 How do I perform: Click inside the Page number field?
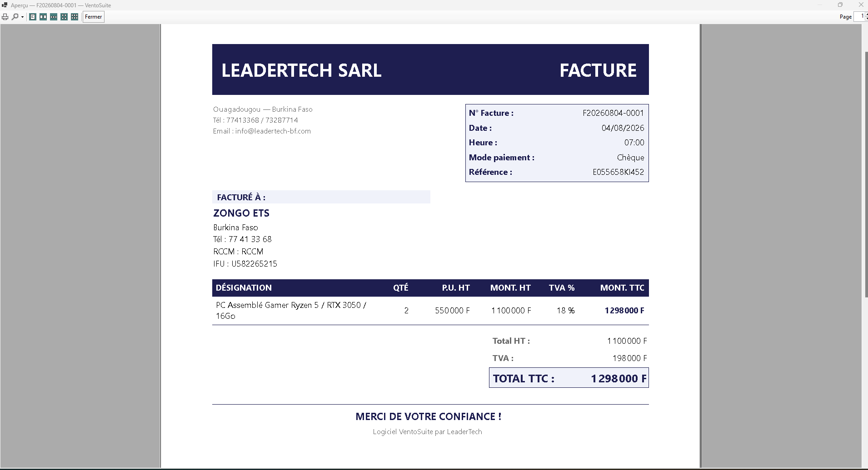pyautogui.click(x=859, y=16)
